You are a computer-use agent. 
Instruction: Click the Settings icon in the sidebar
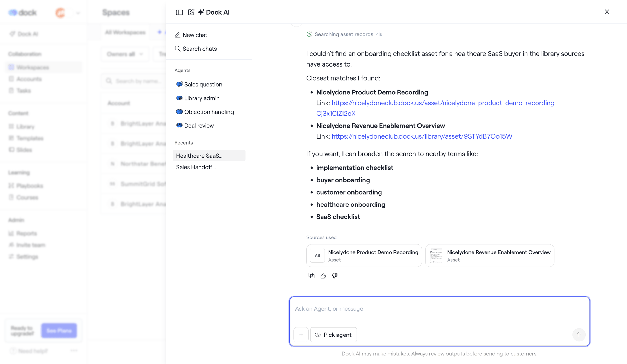pyautogui.click(x=11, y=256)
